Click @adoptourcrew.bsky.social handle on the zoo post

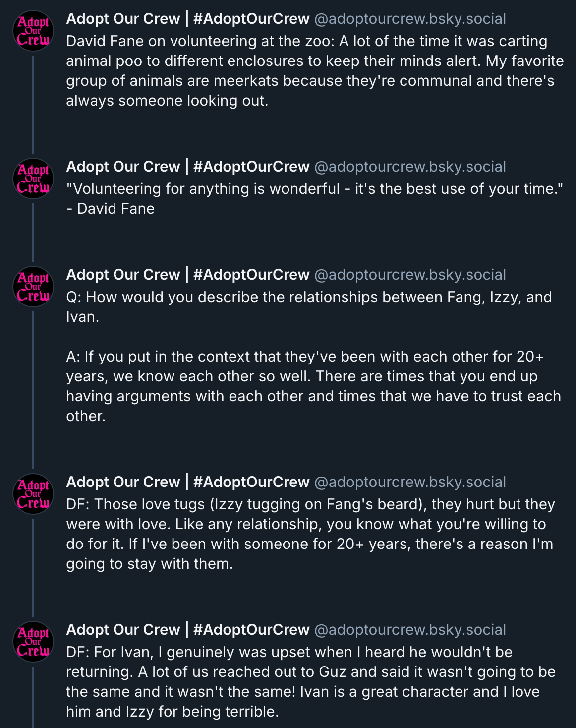coord(410,19)
